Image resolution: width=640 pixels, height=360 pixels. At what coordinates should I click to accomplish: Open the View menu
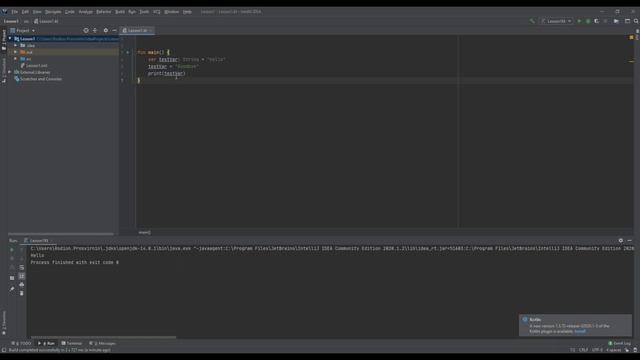click(37, 12)
